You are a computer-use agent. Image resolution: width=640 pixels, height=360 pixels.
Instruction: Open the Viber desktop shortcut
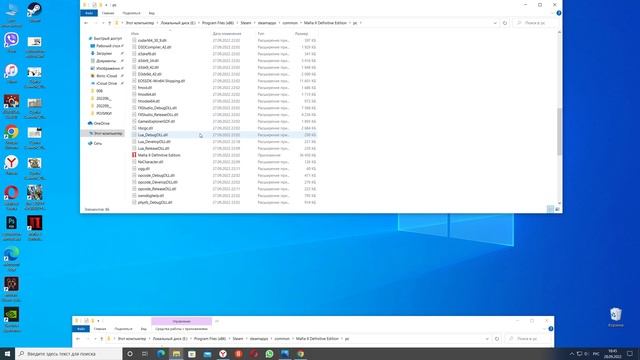click(11, 42)
